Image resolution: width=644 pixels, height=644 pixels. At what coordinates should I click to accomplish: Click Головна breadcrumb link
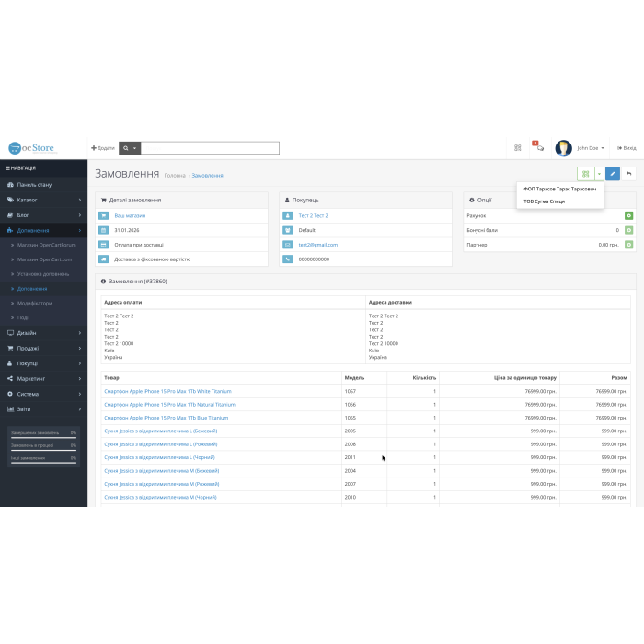[175, 176]
